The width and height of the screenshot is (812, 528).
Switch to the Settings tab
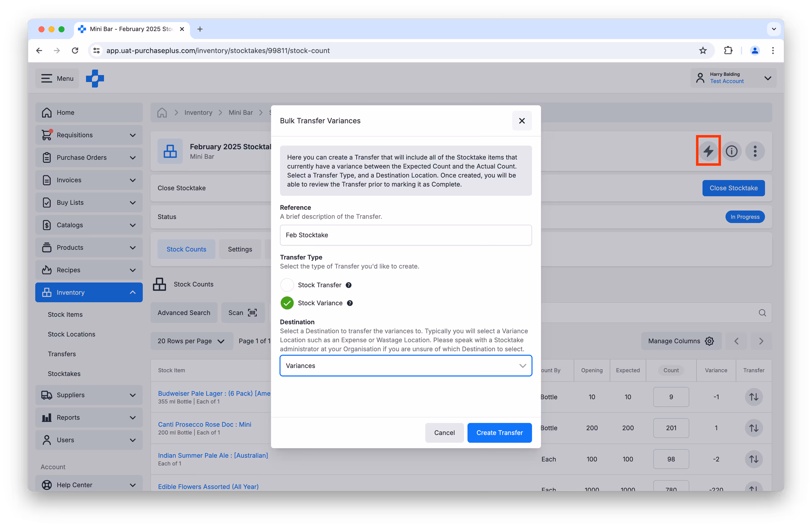tap(240, 249)
